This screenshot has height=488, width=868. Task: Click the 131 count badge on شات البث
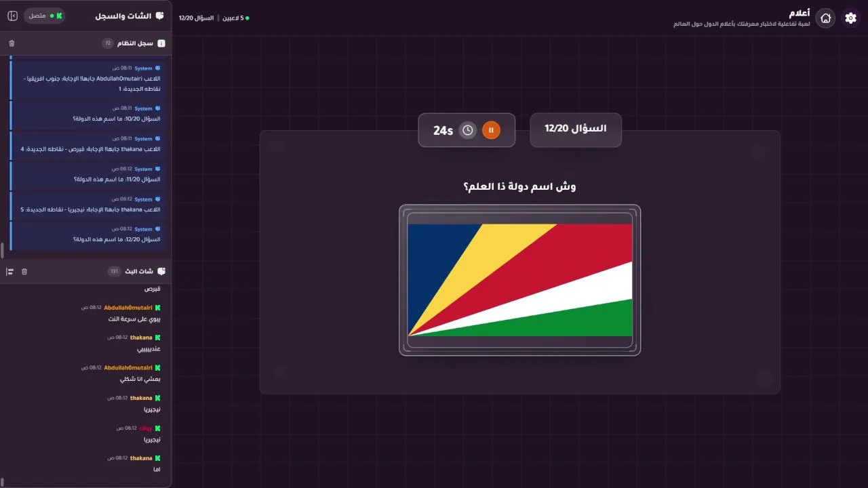coord(114,271)
